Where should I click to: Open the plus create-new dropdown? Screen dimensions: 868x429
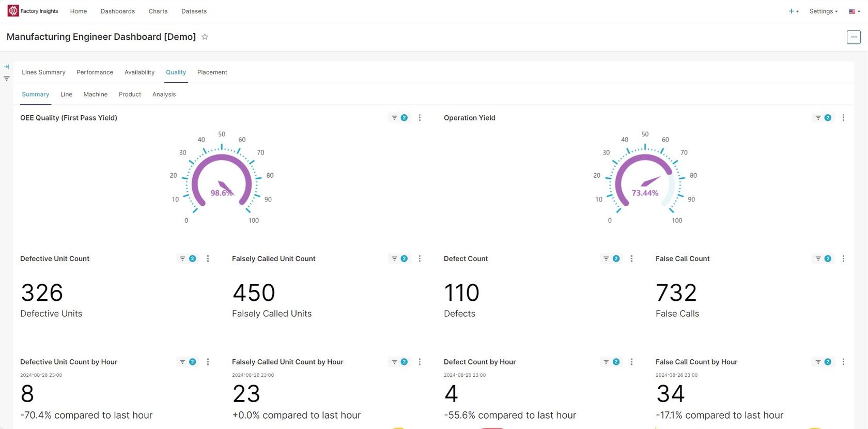793,11
